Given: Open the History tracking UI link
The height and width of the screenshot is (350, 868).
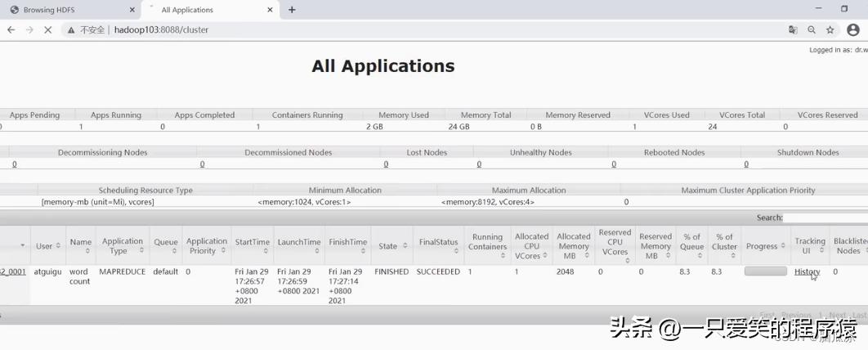Looking at the screenshot, I should pos(807,271).
